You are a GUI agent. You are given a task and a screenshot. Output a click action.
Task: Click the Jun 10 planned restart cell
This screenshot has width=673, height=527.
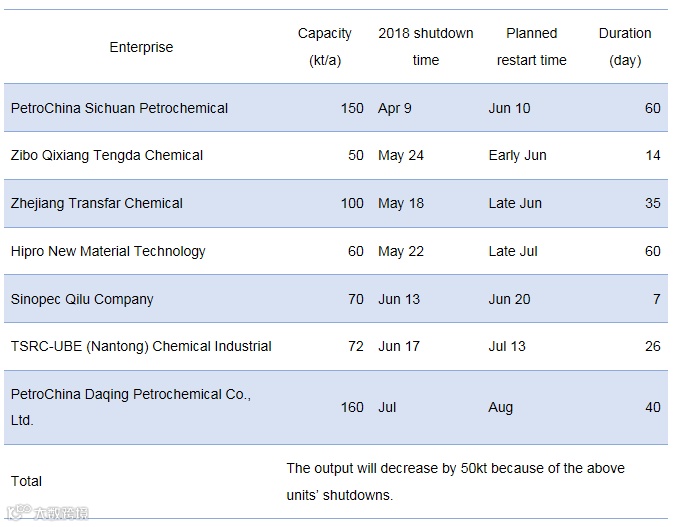(509, 108)
